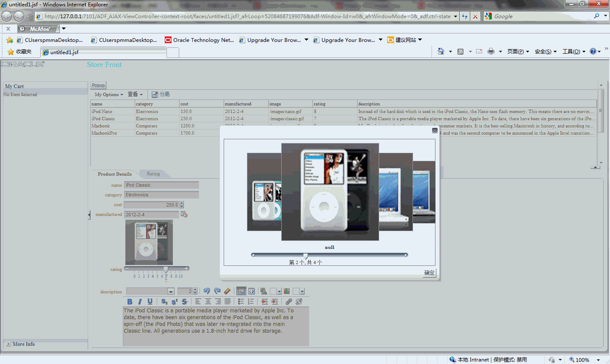Click the iPod Nano carousel image
610x364 pixels.
264,192
